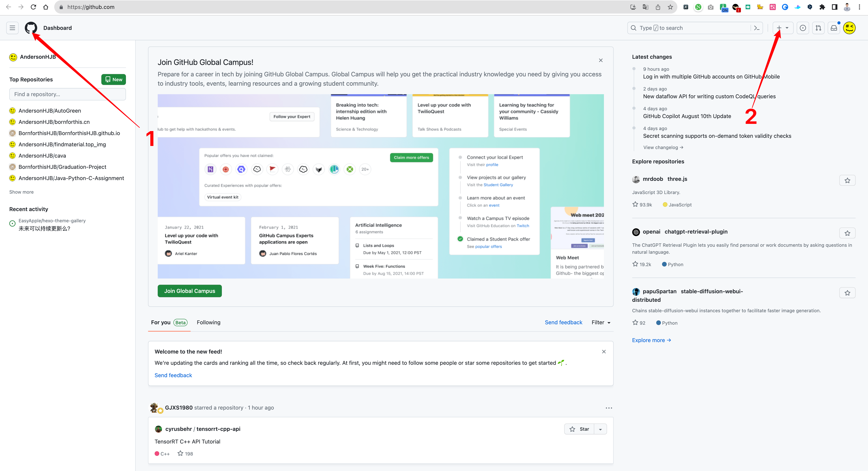
Task: Open EasyApple/hexo-theme-gallery recent activity
Action: point(52,221)
